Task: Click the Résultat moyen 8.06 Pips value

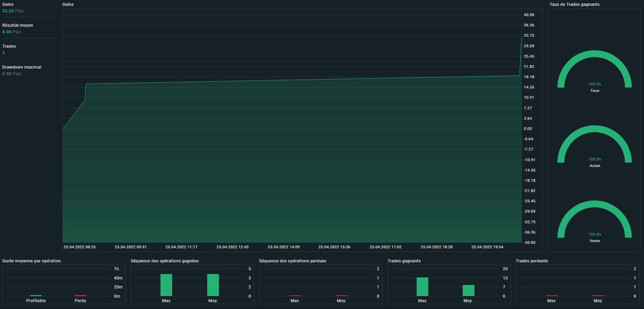Action: [x=12, y=32]
